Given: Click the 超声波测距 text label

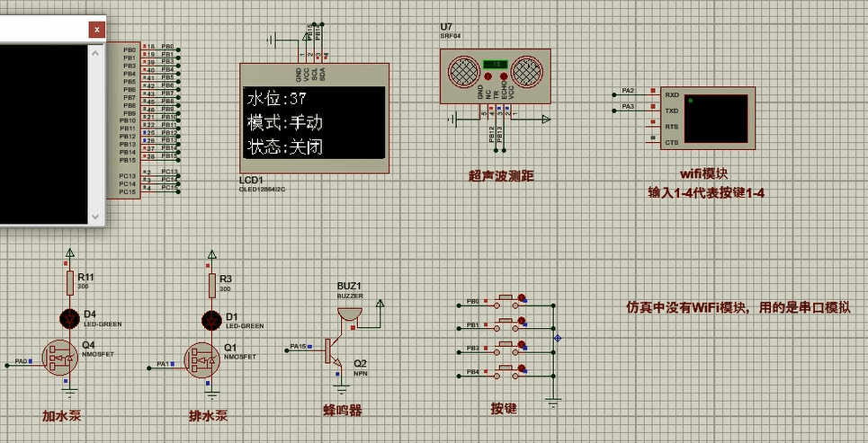Looking at the screenshot, I should [501, 176].
